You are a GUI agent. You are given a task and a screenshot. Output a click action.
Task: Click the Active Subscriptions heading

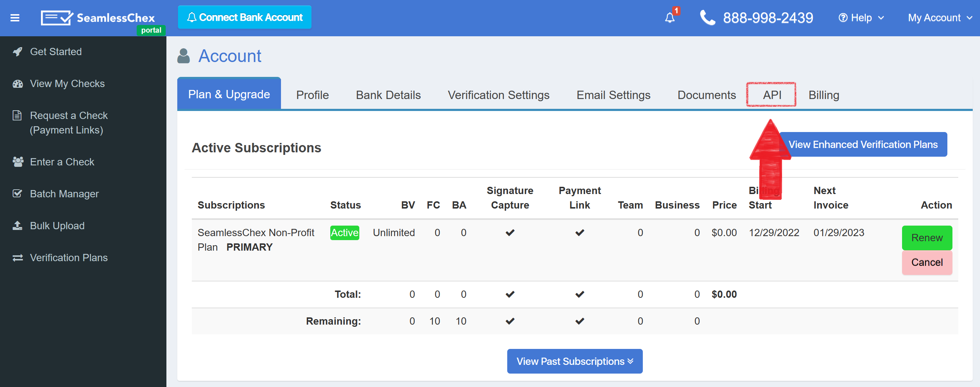pyautogui.click(x=256, y=148)
